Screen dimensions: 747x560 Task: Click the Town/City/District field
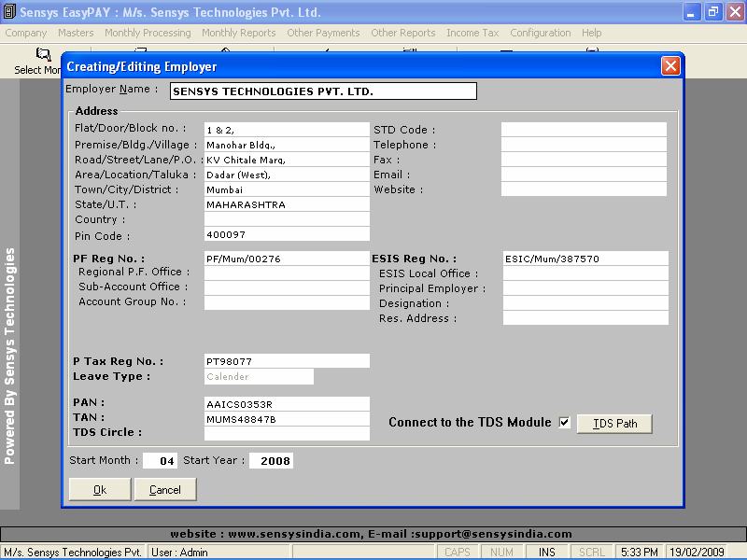tap(287, 189)
